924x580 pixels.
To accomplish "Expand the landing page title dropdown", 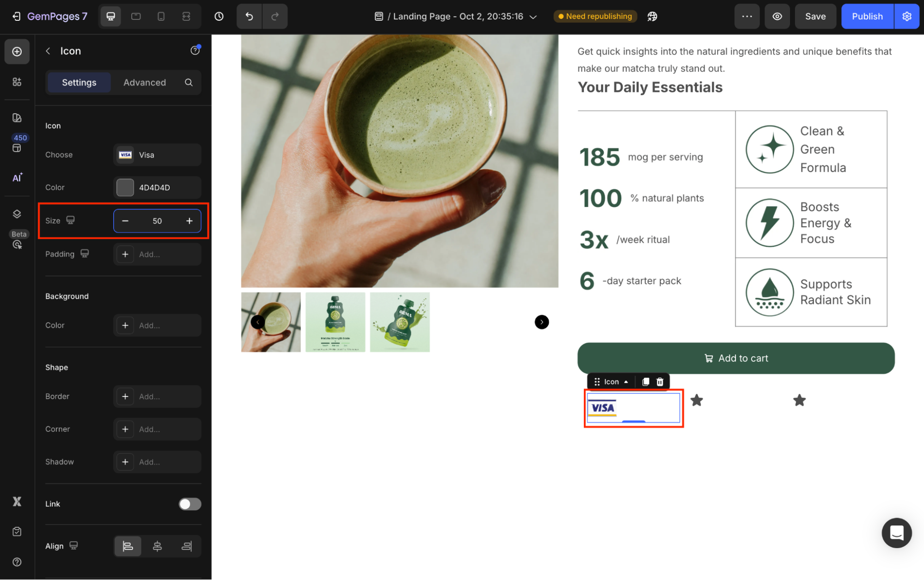I will (x=533, y=17).
